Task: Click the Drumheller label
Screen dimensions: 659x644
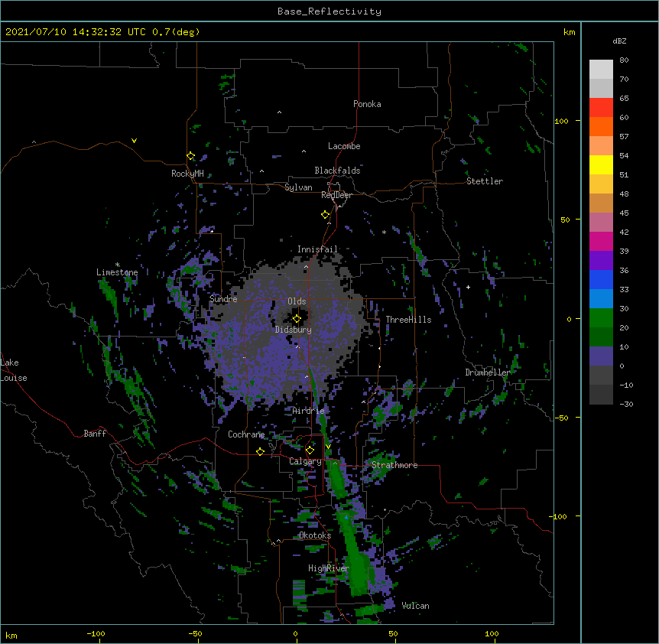Action: (x=488, y=372)
